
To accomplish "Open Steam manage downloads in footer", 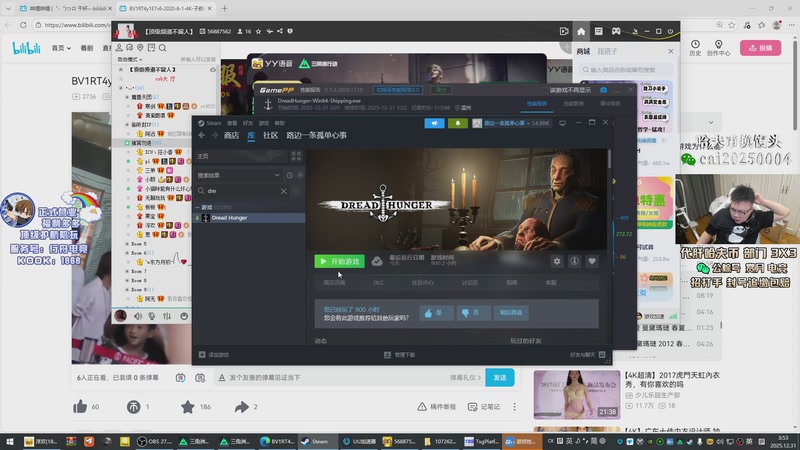I will pyautogui.click(x=399, y=355).
